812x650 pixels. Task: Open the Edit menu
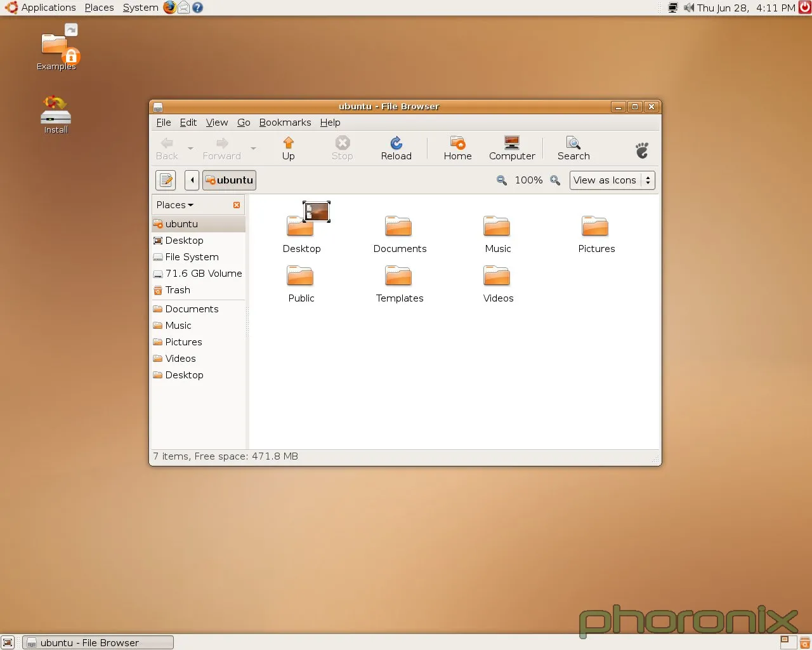coord(188,123)
